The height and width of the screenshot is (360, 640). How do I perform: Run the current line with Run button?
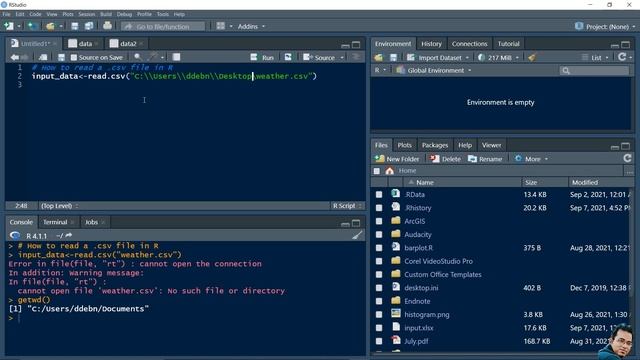click(x=262, y=58)
